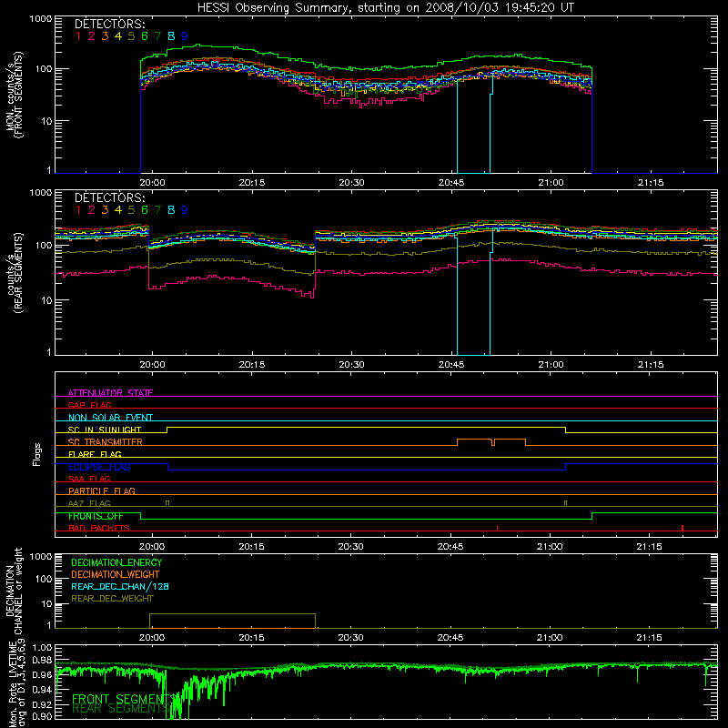Click orange detector 3 in rear segments legend
Image resolution: width=728 pixels, height=728 pixels.
pyautogui.click(x=105, y=210)
